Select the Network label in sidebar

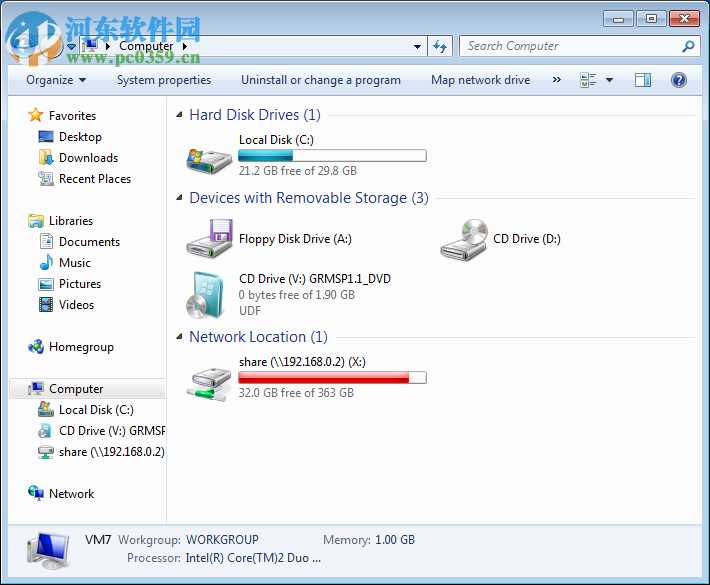[72, 494]
